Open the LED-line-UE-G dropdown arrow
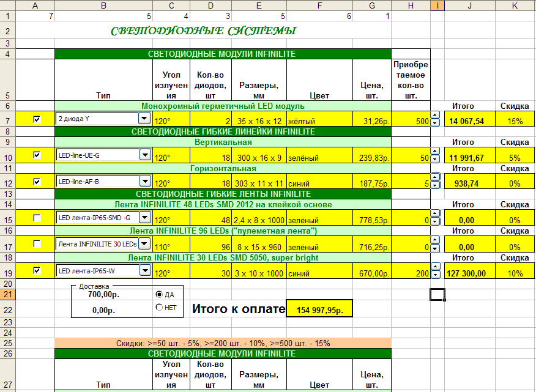The image size is (536, 392). point(145,155)
